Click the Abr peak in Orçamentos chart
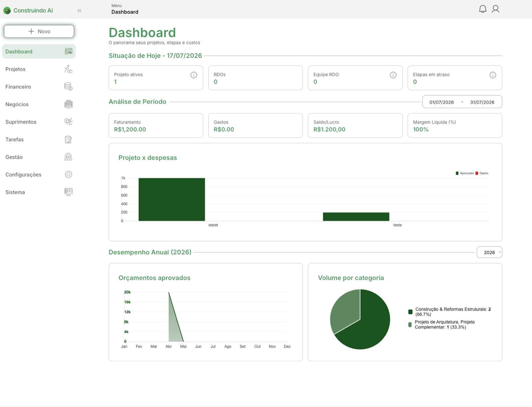532x407 pixels. point(169,293)
